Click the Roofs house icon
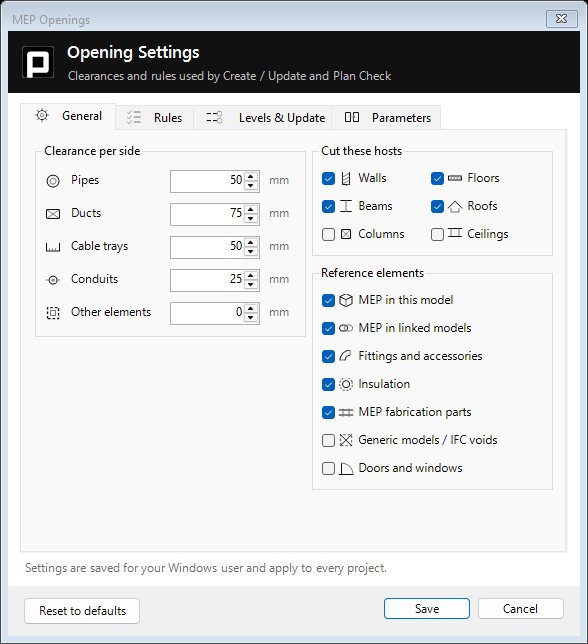Viewport: 588px width, 644px height. pyautogui.click(x=455, y=207)
